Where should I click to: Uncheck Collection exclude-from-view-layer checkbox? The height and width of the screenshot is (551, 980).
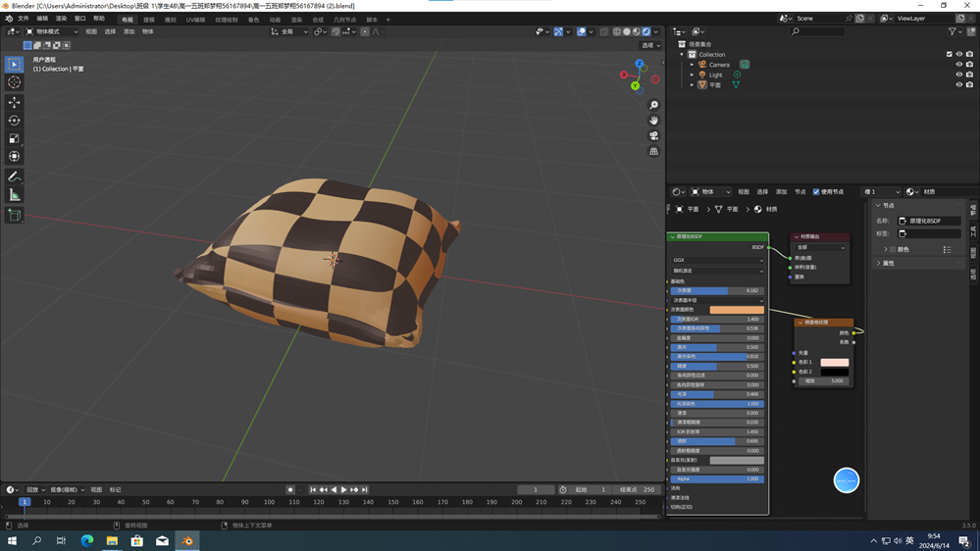pos(950,54)
